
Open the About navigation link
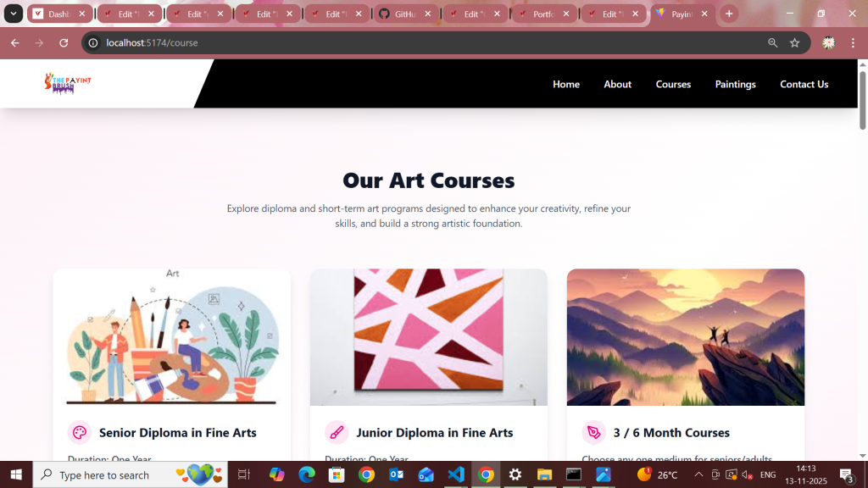tap(617, 84)
